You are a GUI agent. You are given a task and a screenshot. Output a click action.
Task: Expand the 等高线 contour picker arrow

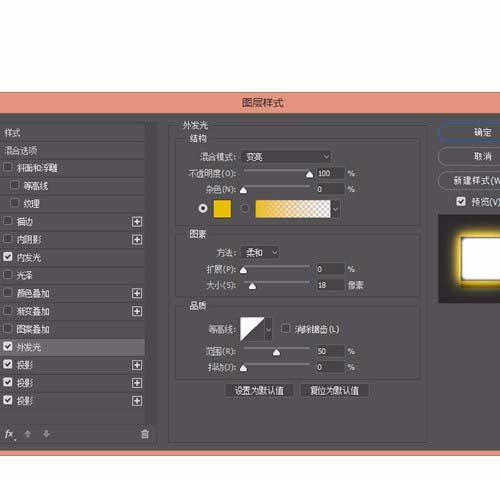(x=268, y=329)
